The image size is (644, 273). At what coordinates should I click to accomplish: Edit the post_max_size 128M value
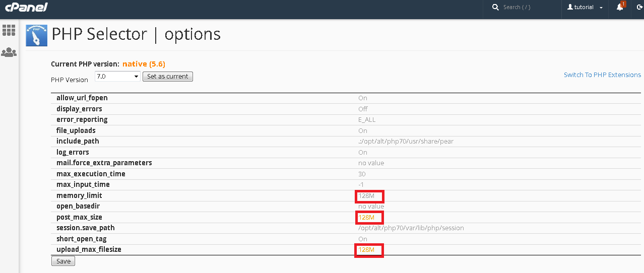point(366,217)
